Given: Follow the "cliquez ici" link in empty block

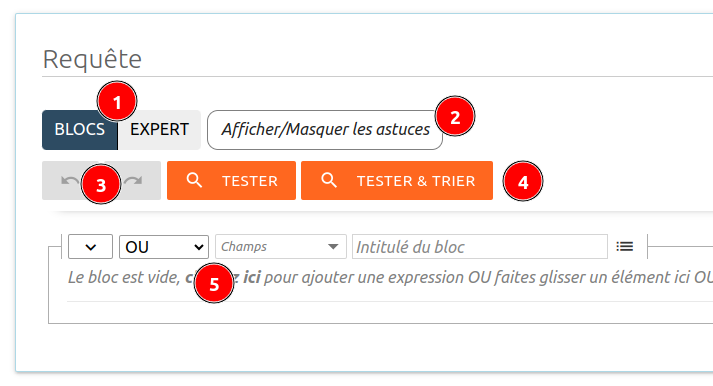Looking at the screenshot, I should pyautogui.click(x=223, y=277).
